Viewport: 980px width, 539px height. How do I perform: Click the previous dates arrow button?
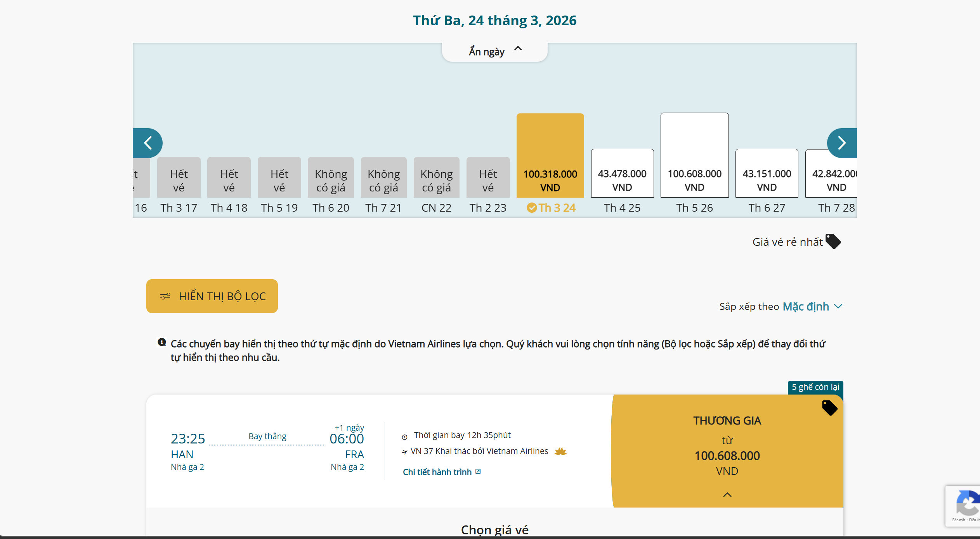pos(147,143)
